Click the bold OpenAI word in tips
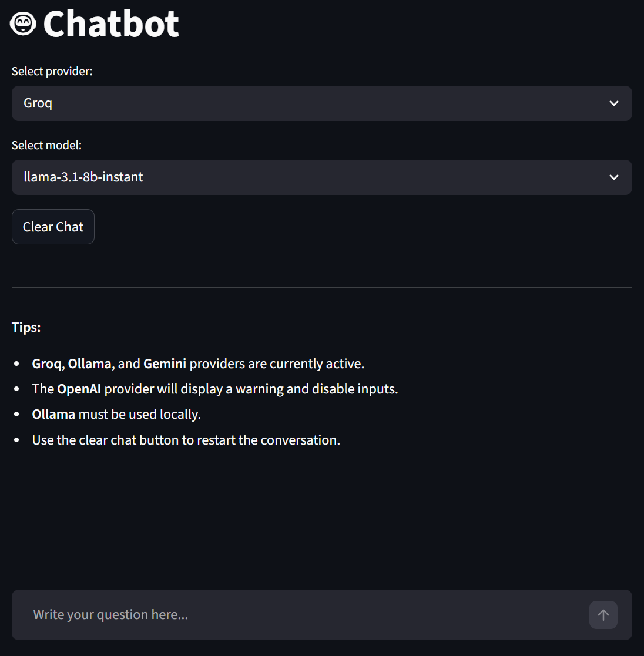644x656 pixels. click(79, 389)
